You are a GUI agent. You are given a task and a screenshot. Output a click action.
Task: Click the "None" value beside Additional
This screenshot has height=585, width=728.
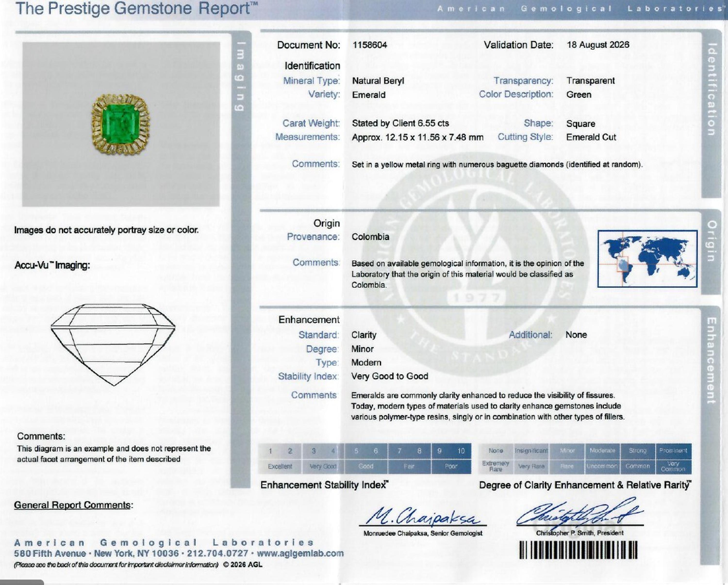coord(576,335)
